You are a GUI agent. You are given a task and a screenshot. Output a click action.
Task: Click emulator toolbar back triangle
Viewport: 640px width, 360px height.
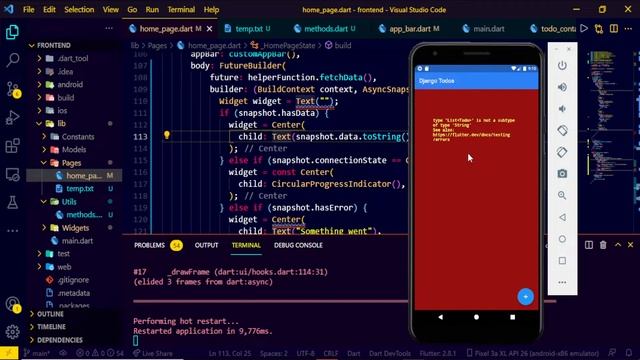(562, 217)
